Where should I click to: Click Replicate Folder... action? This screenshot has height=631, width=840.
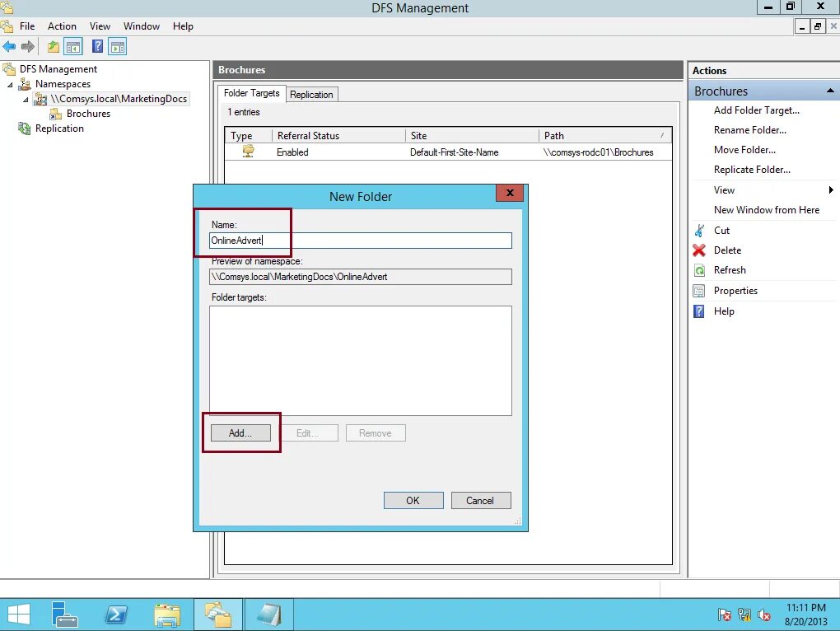tap(752, 170)
